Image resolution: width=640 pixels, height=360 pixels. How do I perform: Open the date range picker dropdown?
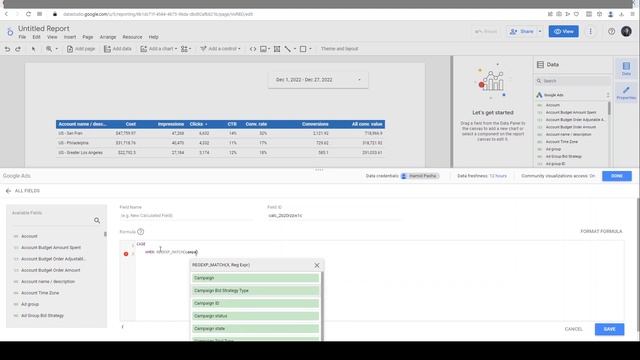(x=318, y=80)
